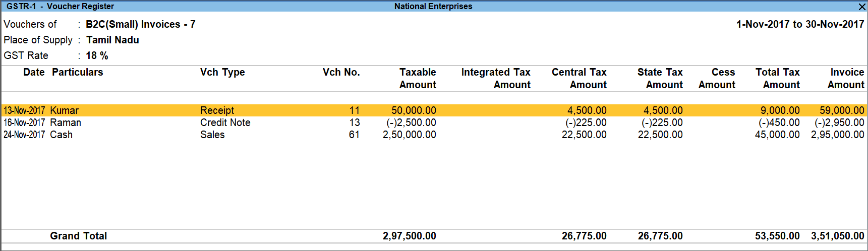Open the Raman credit note entry

(x=434, y=122)
